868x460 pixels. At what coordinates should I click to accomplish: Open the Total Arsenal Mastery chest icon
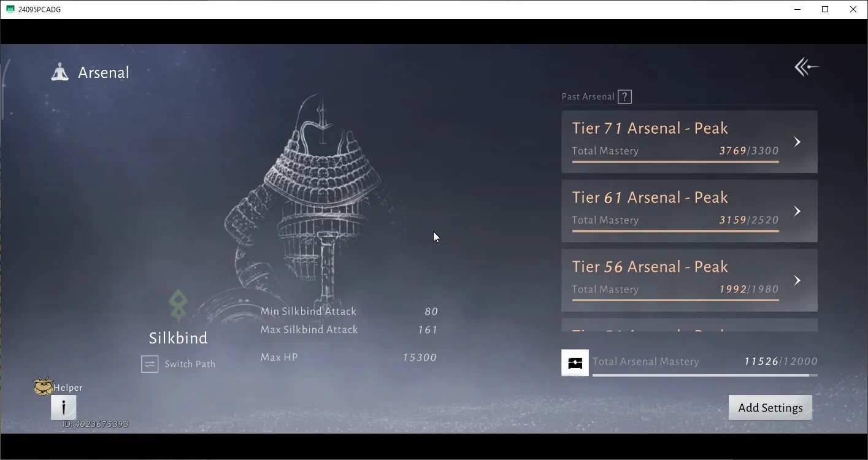[575, 362]
